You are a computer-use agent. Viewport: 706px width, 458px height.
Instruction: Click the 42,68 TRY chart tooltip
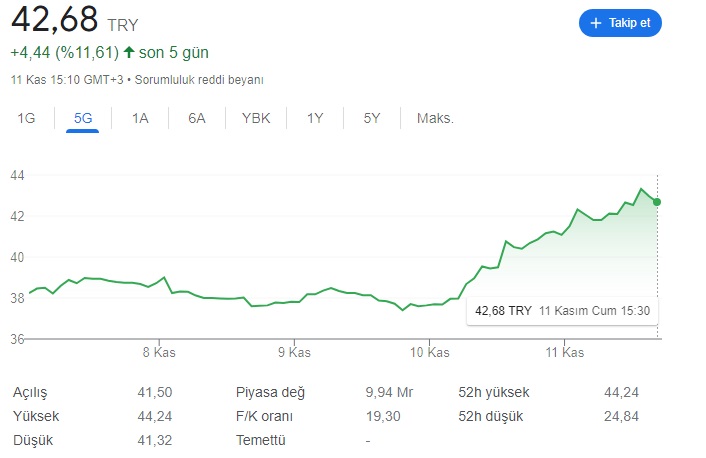[562, 311]
